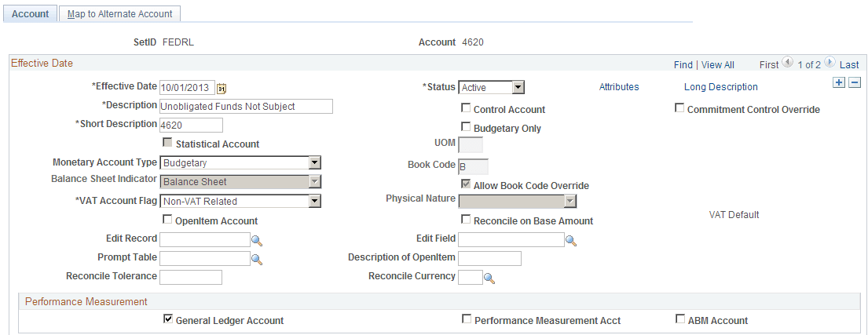Viewport: 868px width, 335px height.
Task: Click the UOM field
Action: point(471,145)
